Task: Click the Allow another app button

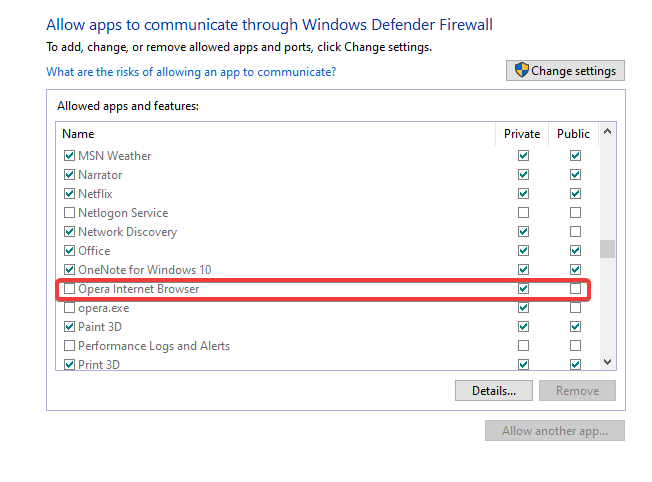Action: pyautogui.click(x=555, y=431)
